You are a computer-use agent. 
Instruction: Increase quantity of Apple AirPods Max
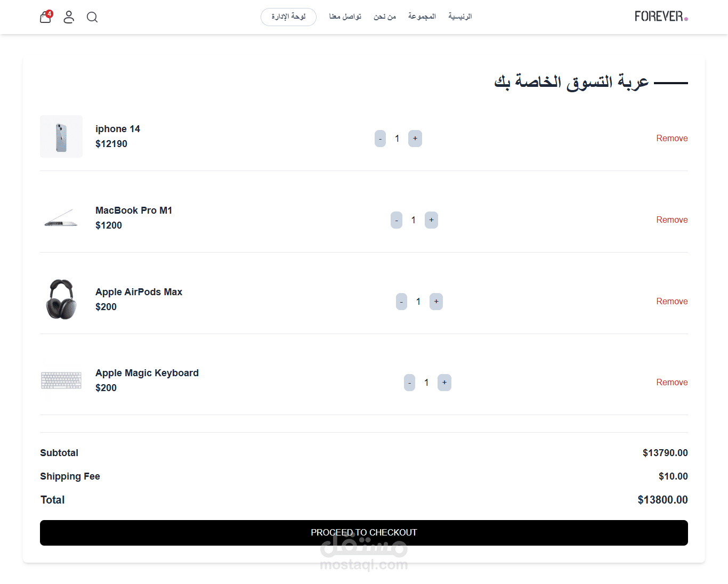tap(436, 302)
